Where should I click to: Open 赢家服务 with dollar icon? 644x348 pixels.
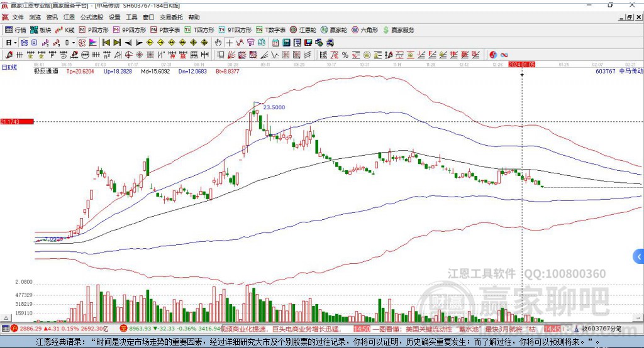click(x=398, y=30)
